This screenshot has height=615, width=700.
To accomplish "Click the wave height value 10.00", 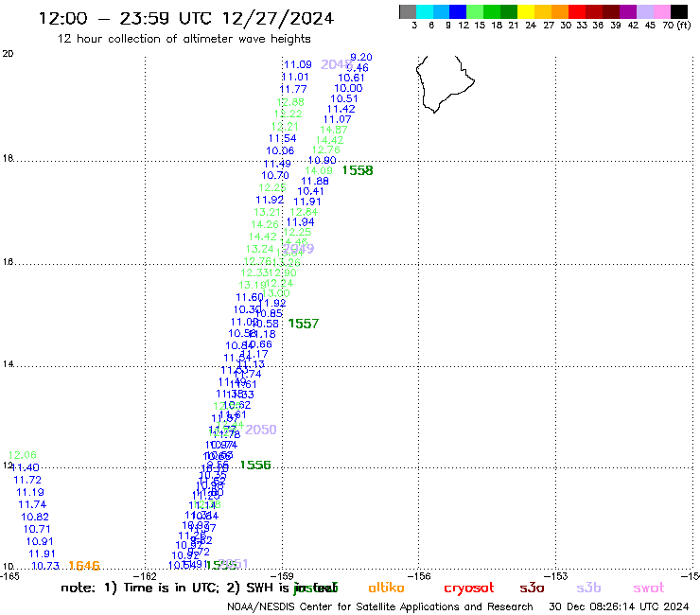I will 348,88.
